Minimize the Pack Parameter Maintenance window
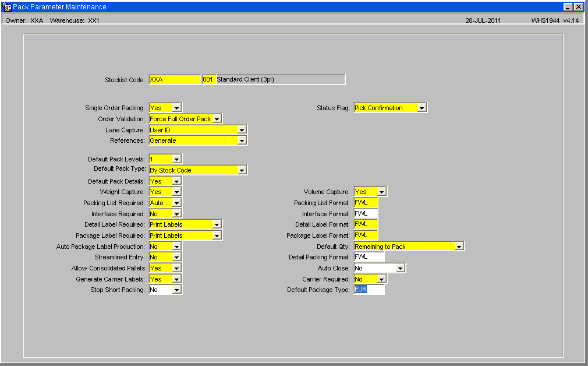588x366 pixels. tap(568, 7)
